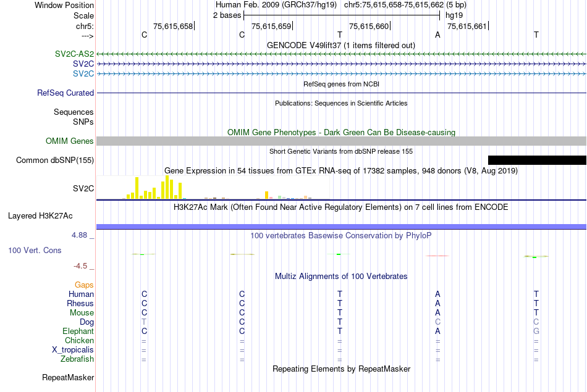Viewport: 587px width, 392px height.
Task: Click the GTEx Gene Expression track title
Action: coord(340,171)
